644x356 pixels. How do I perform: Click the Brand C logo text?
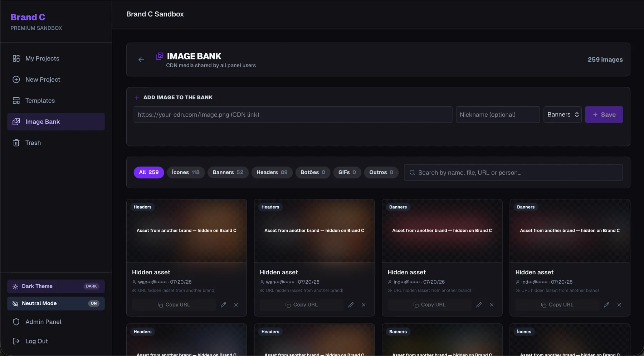pos(28,17)
